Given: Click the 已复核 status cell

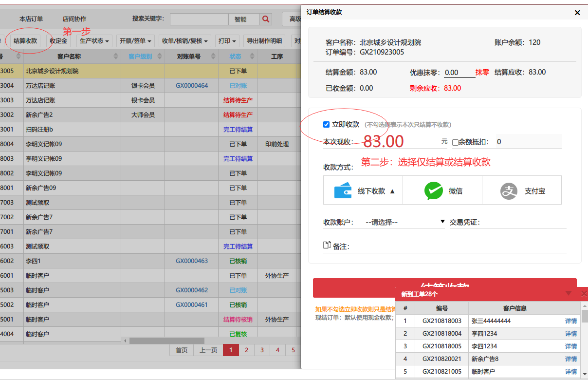Looking at the screenshot, I should pos(238,334).
